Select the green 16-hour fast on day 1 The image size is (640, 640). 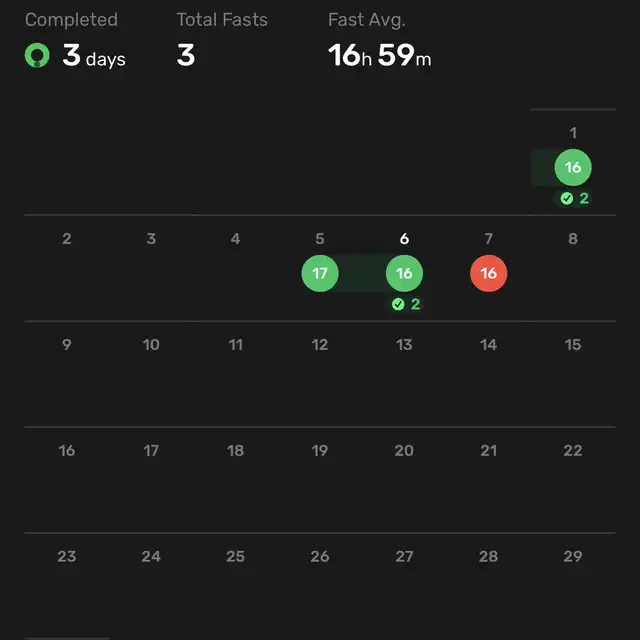(573, 167)
